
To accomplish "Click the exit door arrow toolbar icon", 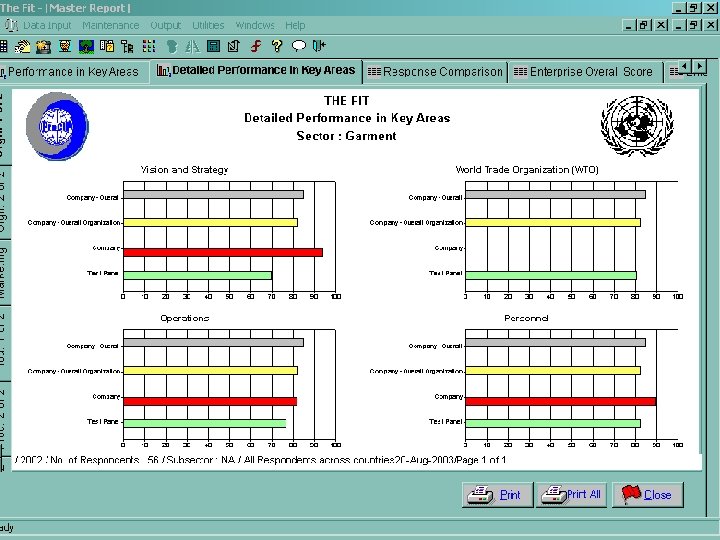I will pos(319,46).
